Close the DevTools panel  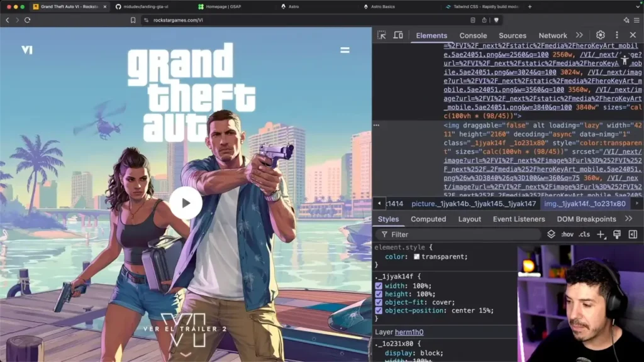click(x=633, y=35)
